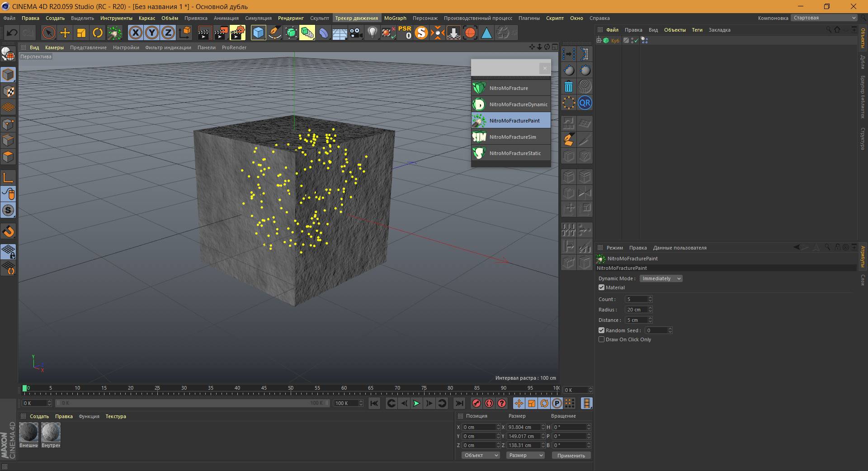This screenshot has height=471, width=868.
Task: Open the Spline pen tool
Action: tap(274, 33)
